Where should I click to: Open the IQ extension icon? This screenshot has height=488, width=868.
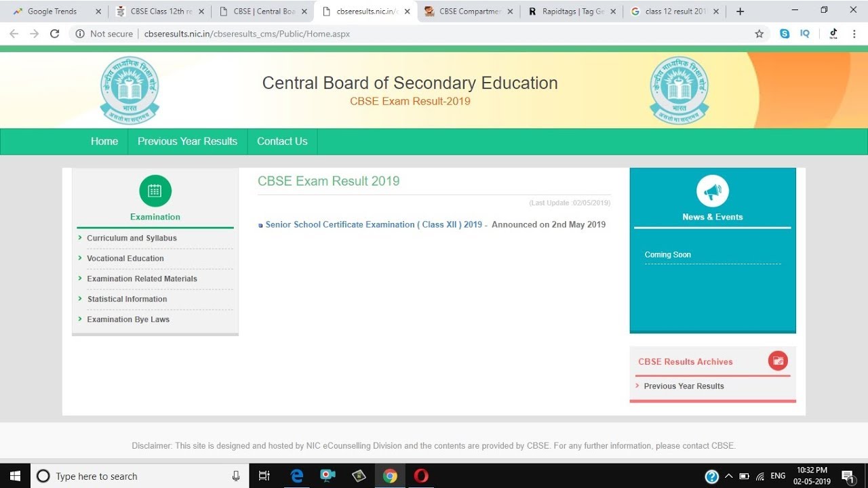[x=805, y=34]
